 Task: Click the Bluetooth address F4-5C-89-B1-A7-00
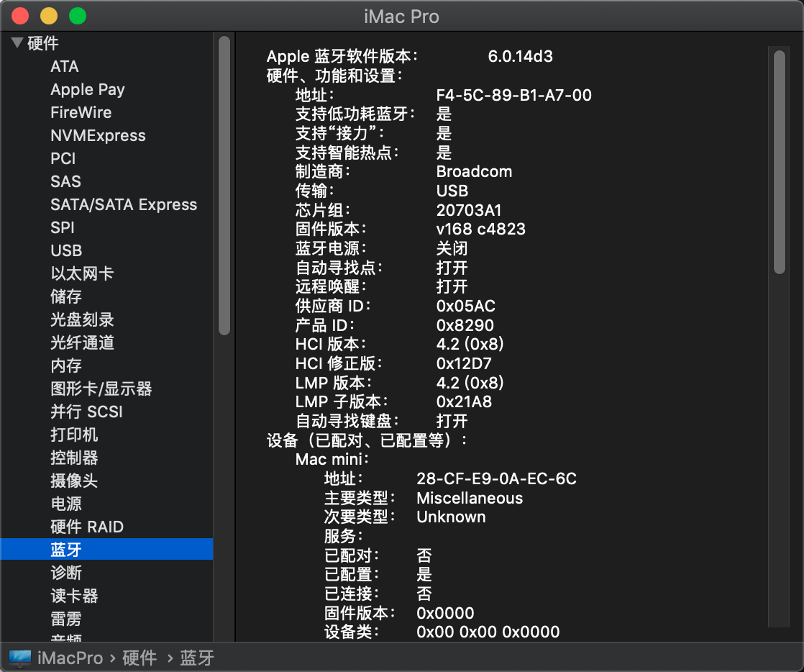[513, 96]
